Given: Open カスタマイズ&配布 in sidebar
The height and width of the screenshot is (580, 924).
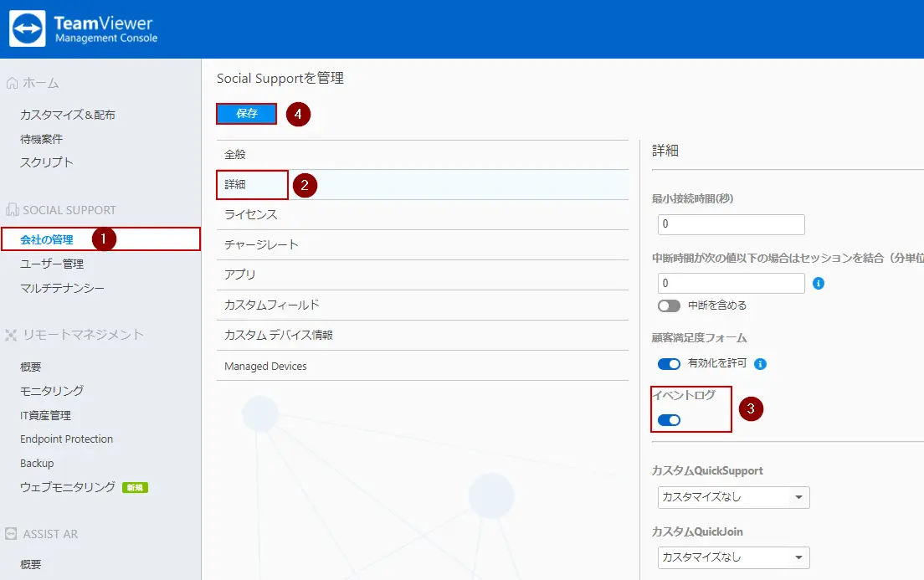Looking at the screenshot, I should pos(68,115).
